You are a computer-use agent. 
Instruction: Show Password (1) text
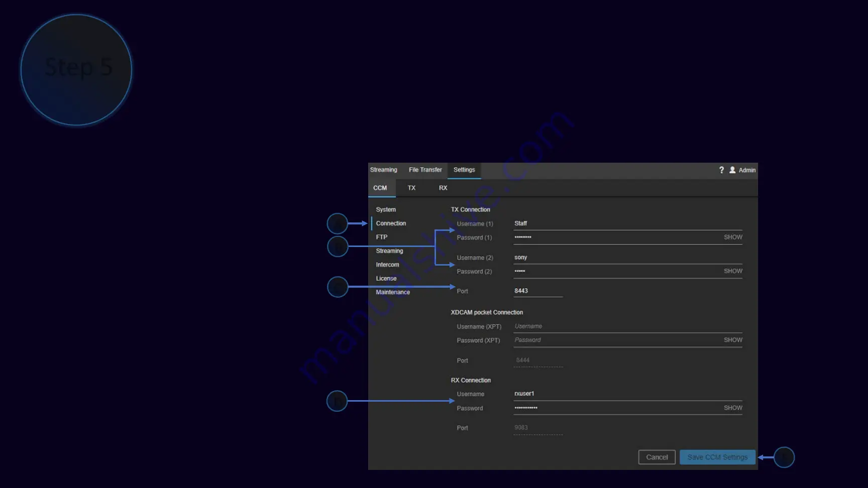733,237
